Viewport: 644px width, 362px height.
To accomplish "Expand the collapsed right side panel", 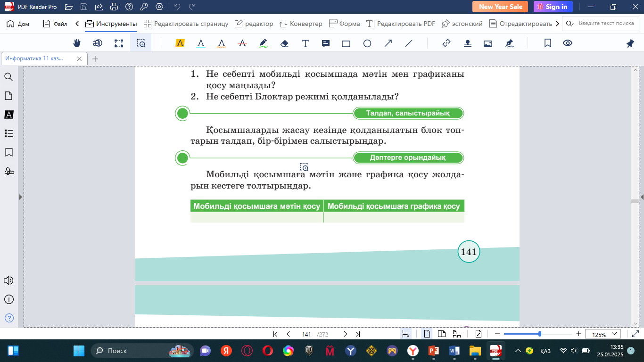I will click(642, 197).
